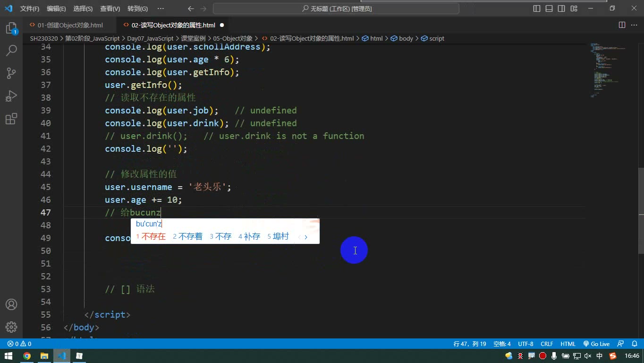Toggle the primary side bar
Viewport: 644px width, 363px height.
click(x=537, y=9)
